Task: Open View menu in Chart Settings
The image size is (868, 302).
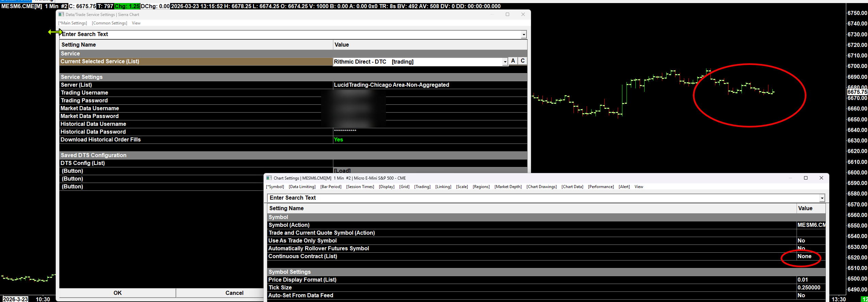Action: point(639,187)
